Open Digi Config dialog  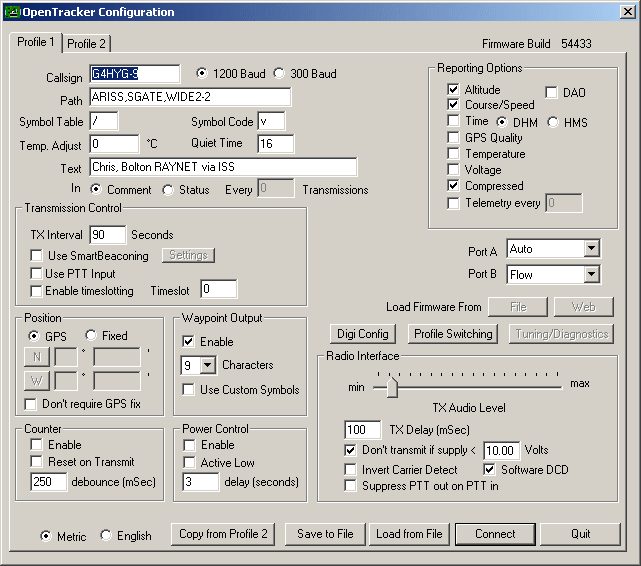click(363, 334)
